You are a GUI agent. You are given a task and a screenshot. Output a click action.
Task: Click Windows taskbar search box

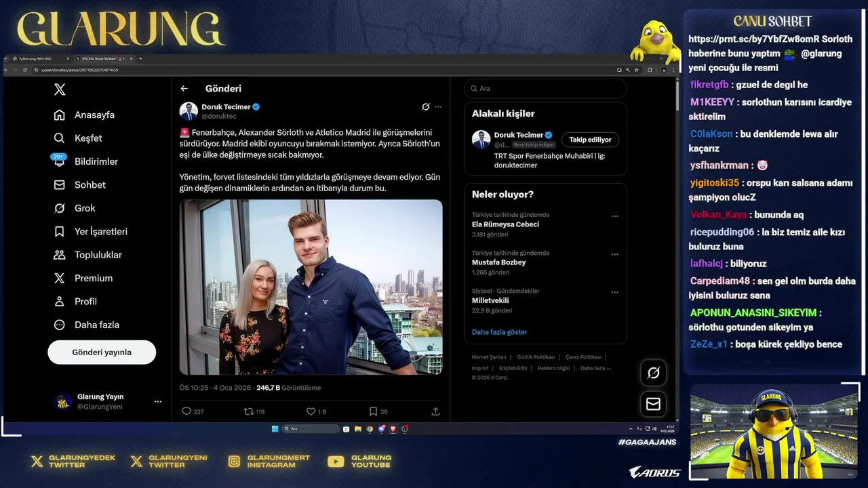[311, 429]
